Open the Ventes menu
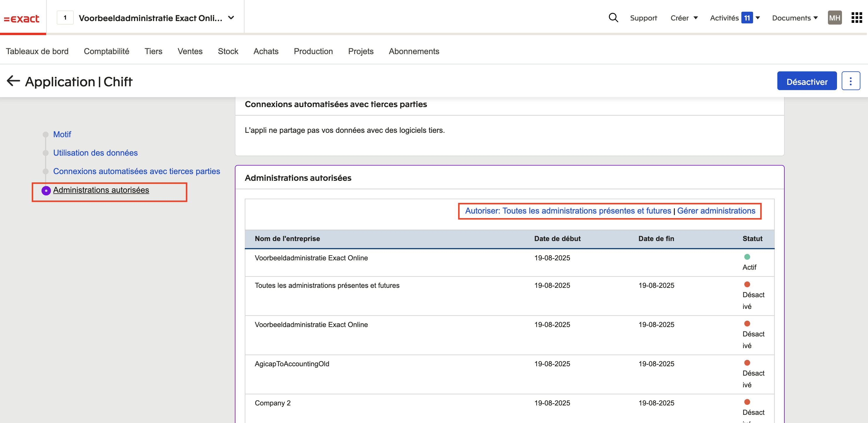This screenshot has height=423, width=868. pyautogui.click(x=190, y=51)
